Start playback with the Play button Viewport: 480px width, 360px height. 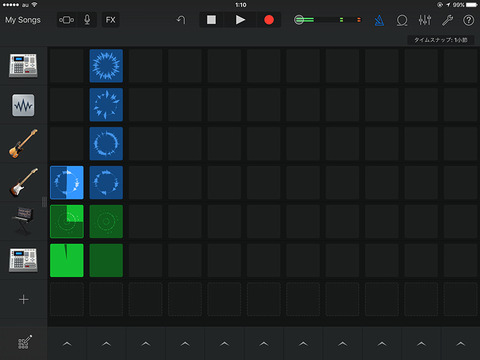click(x=240, y=20)
